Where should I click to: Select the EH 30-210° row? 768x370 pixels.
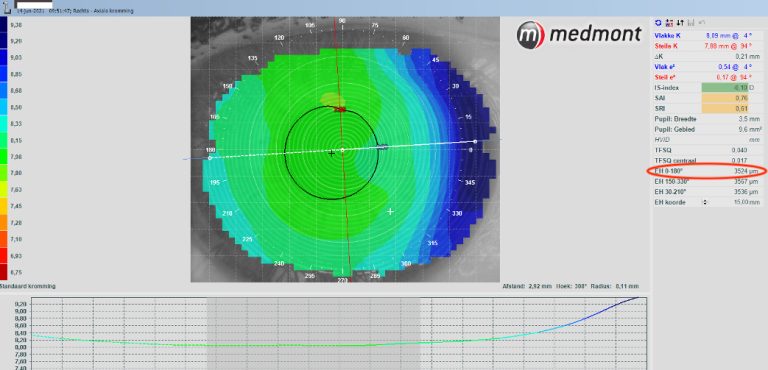click(x=708, y=192)
